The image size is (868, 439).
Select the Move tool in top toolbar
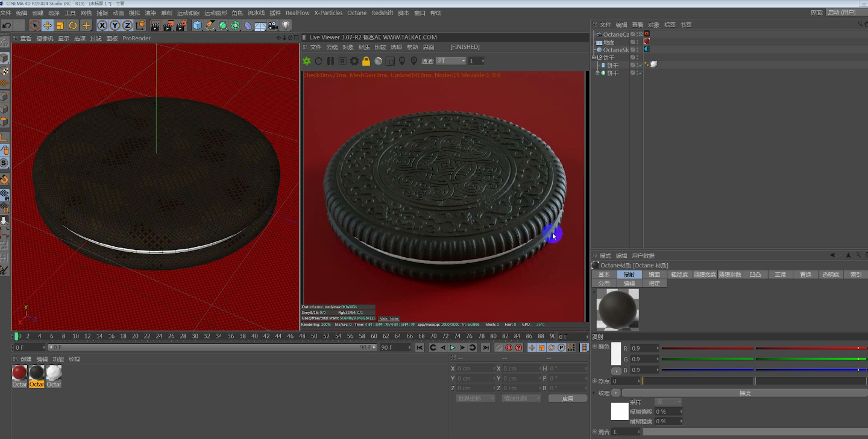[x=48, y=25]
